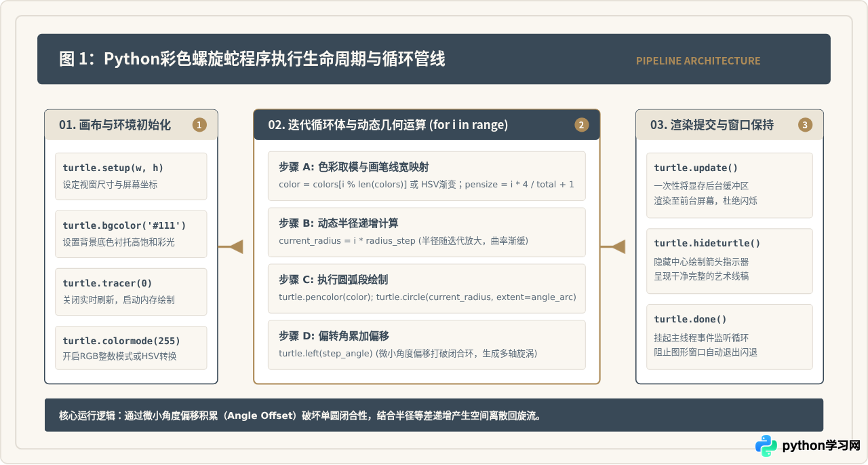The width and height of the screenshot is (868, 465).
Task: Click the number 2 badge in the loop header
Action: coord(581,125)
